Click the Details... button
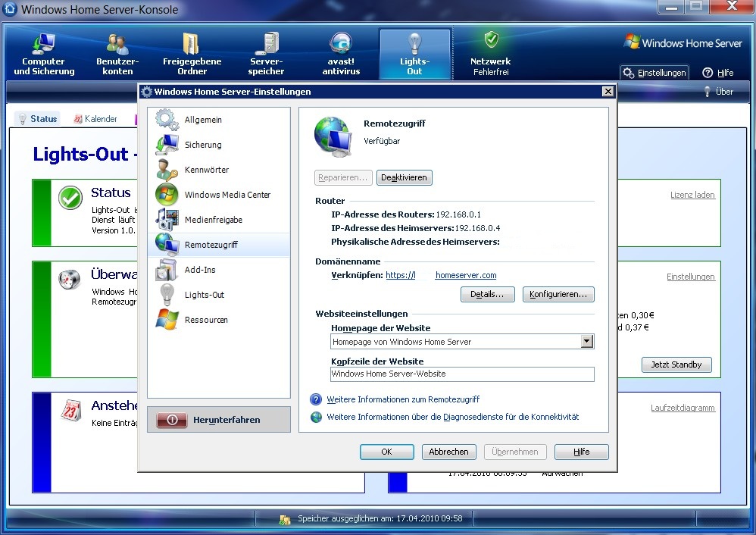 tap(487, 294)
